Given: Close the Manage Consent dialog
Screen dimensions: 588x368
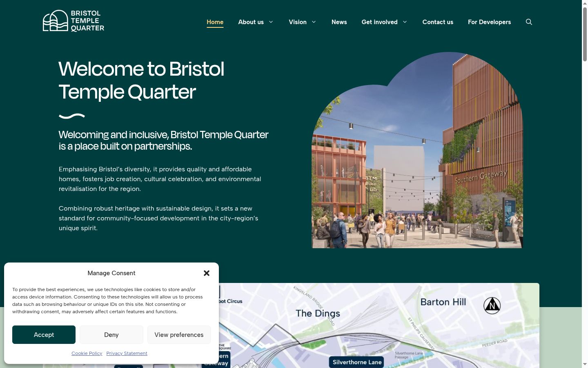Looking at the screenshot, I should tap(207, 273).
